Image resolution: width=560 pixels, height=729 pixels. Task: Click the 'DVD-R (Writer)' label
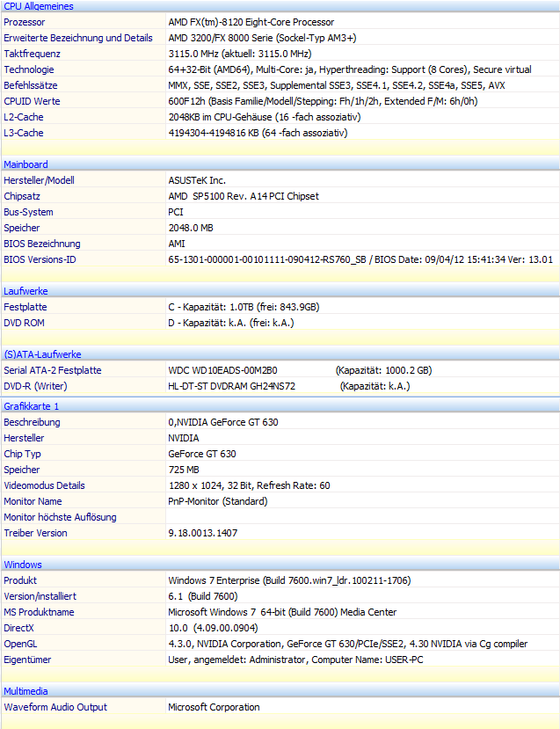tap(35, 385)
